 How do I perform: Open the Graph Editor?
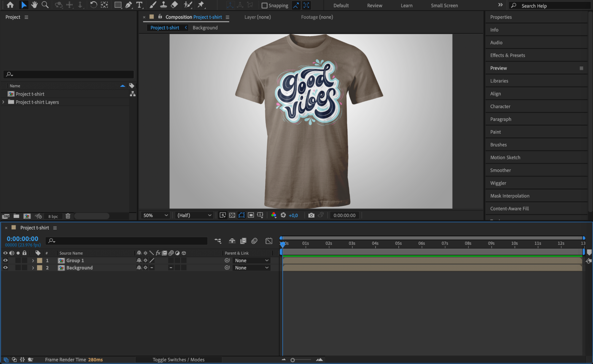(x=269, y=241)
